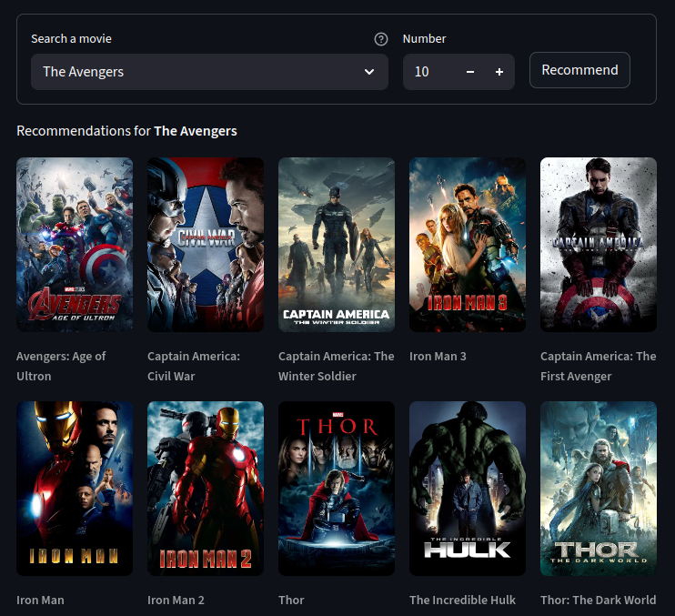Click the Iron Man 3 caption text
675x616 pixels.
438,357
